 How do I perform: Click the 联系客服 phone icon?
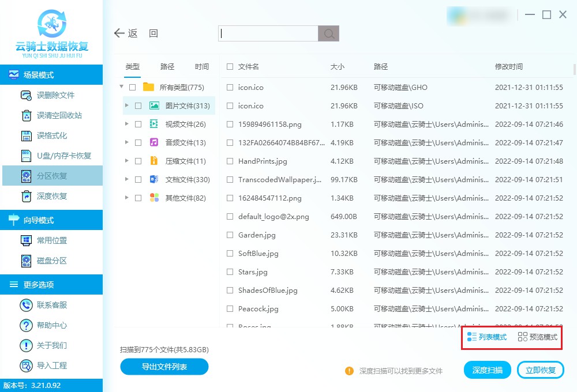point(26,305)
